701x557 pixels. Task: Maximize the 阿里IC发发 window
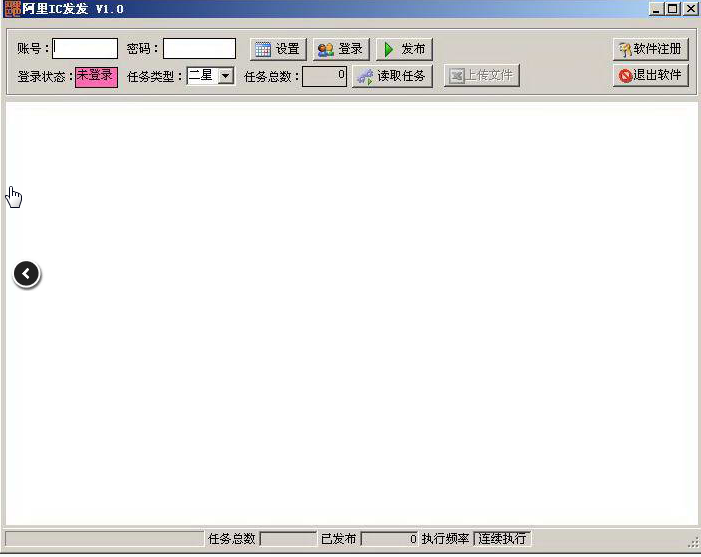tap(673, 9)
